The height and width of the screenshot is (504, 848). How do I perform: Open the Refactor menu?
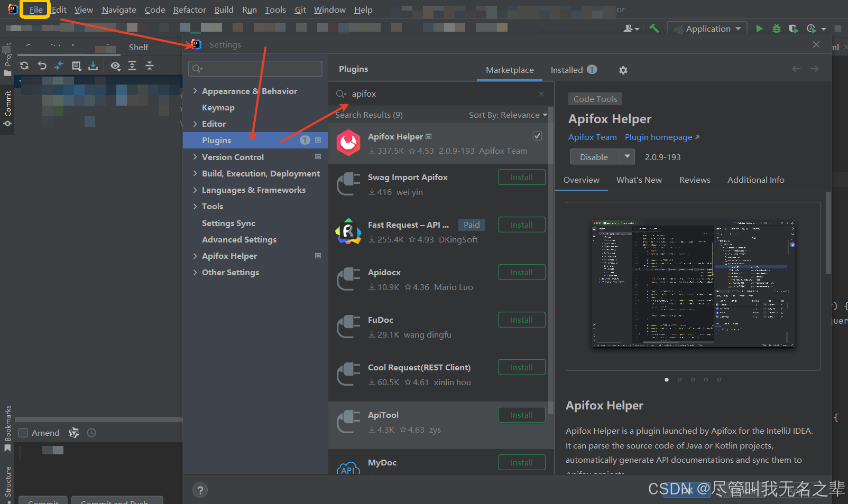click(189, 10)
